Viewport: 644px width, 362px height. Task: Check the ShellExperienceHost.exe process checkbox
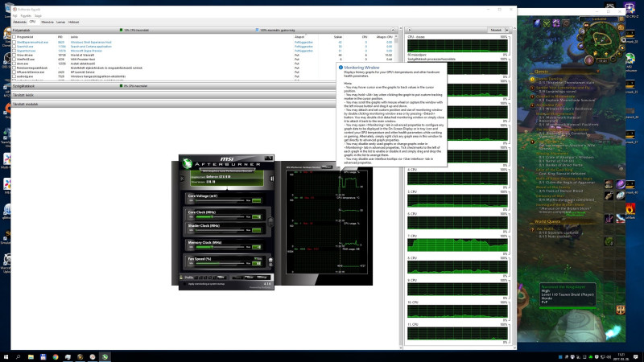[x=14, y=43]
